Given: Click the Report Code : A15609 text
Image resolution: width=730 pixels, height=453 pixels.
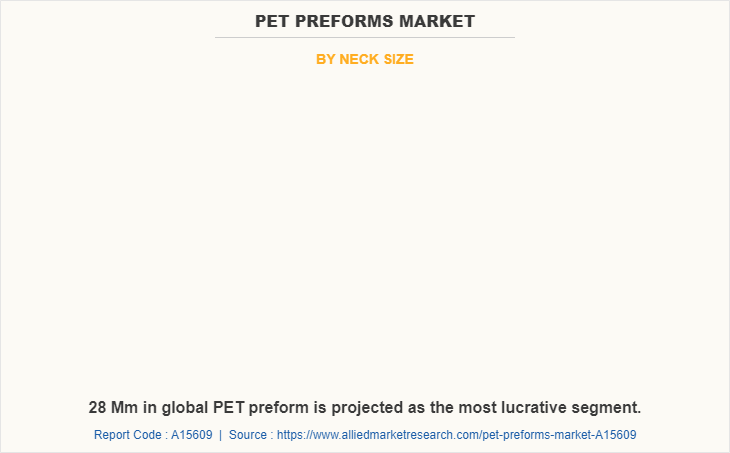Looking at the screenshot, I should click(153, 435).
